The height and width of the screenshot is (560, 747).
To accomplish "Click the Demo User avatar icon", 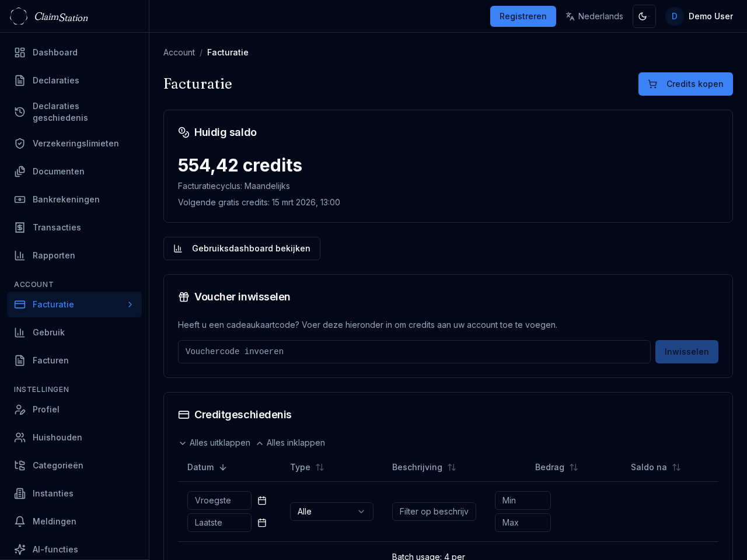I will click(674, 16).
